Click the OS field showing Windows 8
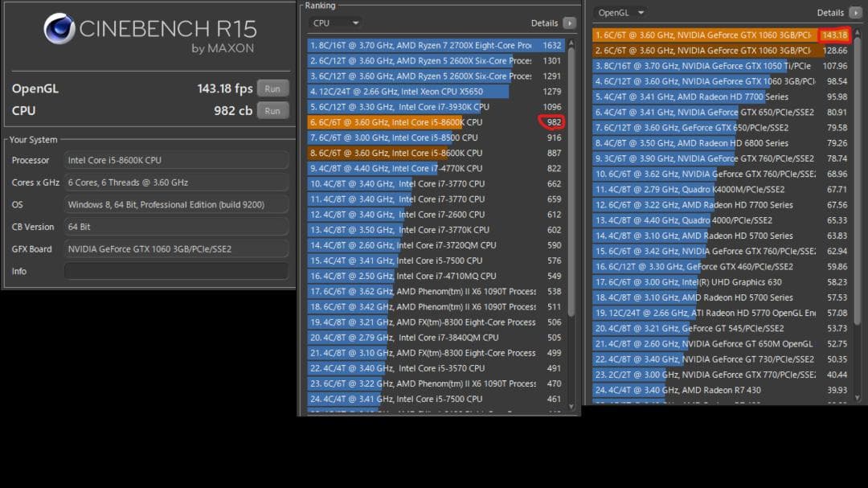This screenshot has height=488, width=868. (175, 205)
